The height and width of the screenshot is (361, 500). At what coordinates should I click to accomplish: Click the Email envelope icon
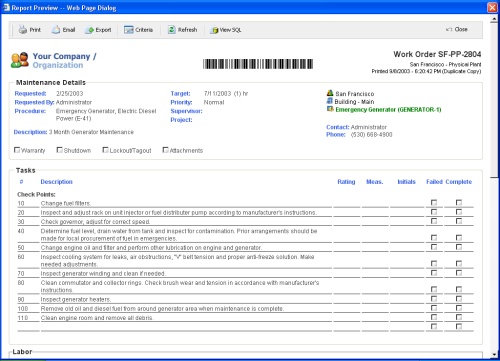pyautogui.click(x=56, y=30)
